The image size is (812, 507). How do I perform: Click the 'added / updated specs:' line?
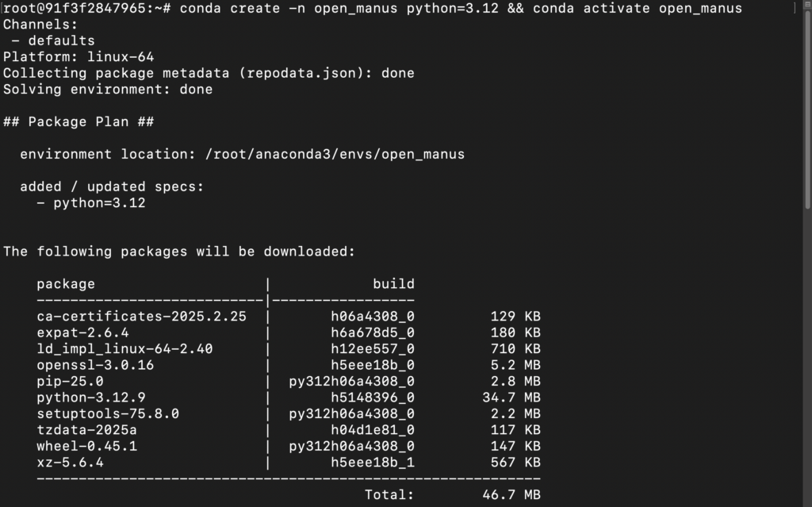coord(112,186)
